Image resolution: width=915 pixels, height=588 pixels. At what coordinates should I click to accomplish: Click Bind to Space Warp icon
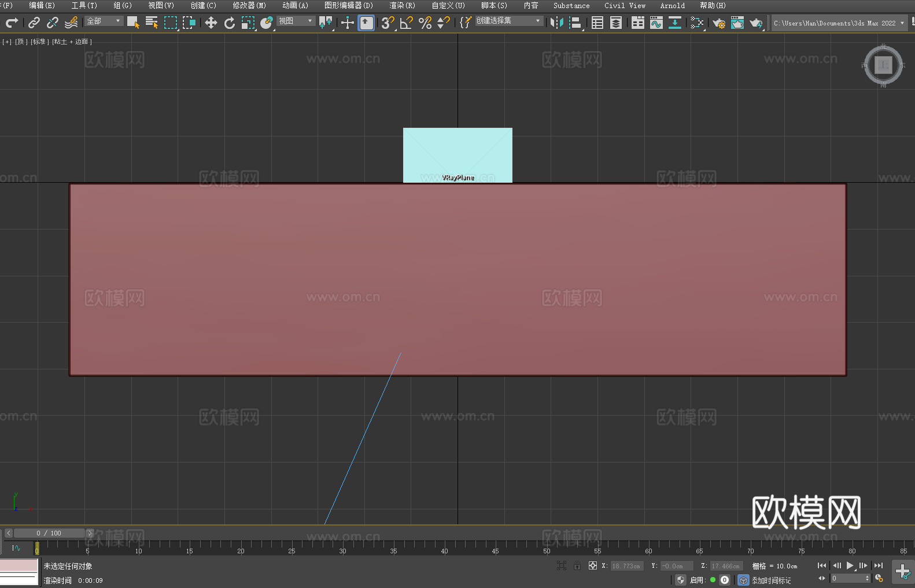point(71,23)
